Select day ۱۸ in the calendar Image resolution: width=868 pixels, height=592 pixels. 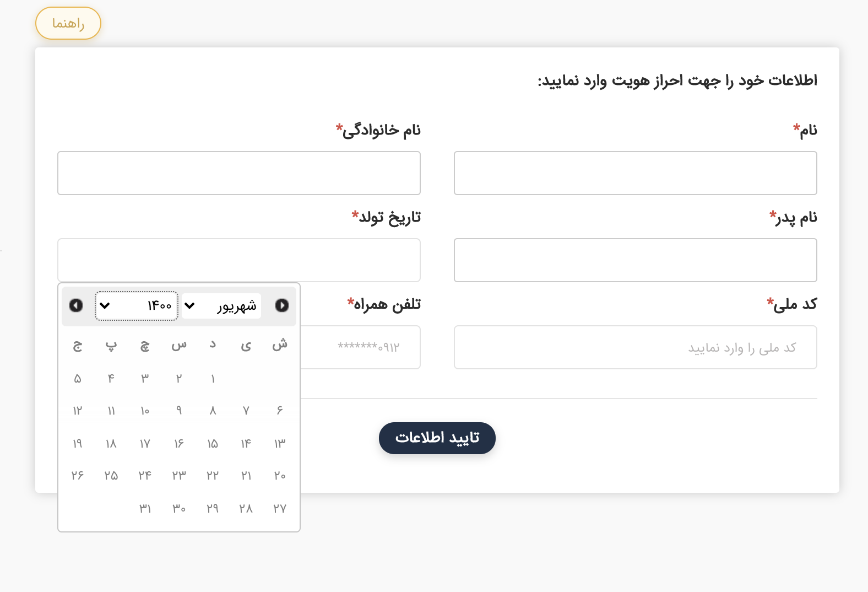pos(111,443)
